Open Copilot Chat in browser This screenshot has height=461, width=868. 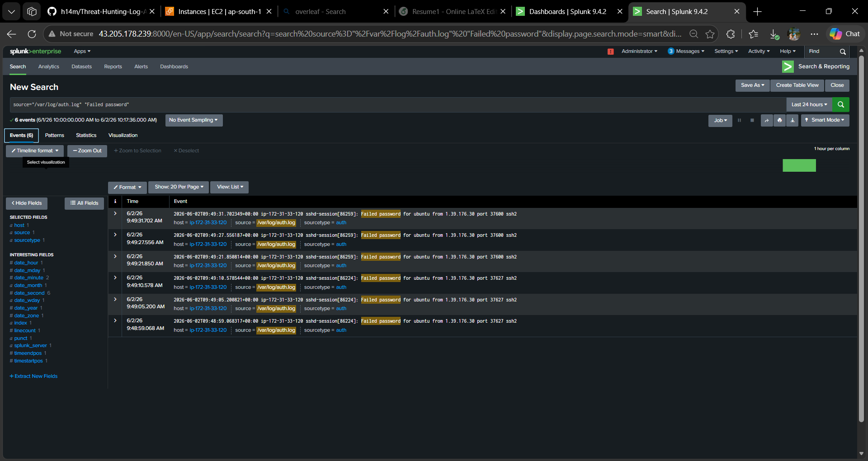[x=845, y=34]
